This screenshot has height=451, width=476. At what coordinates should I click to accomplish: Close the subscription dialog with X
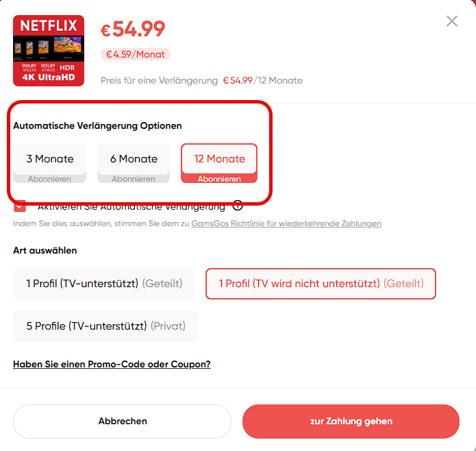click(452, 21)
